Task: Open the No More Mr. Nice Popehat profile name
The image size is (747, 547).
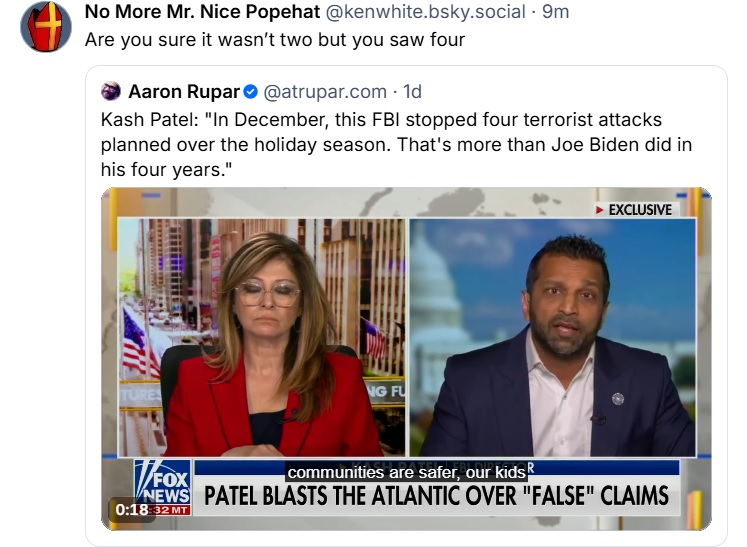Action: tap(202, 11)
